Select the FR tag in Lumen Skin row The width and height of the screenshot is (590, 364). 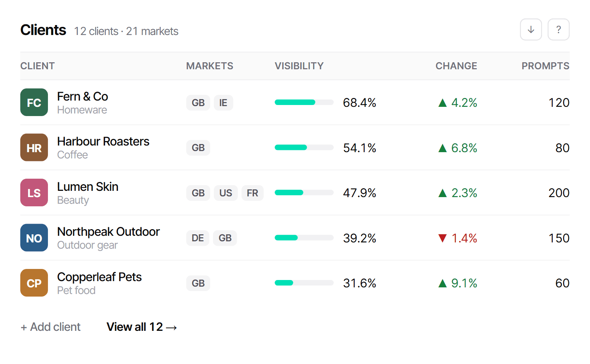[x=253, y=193]
